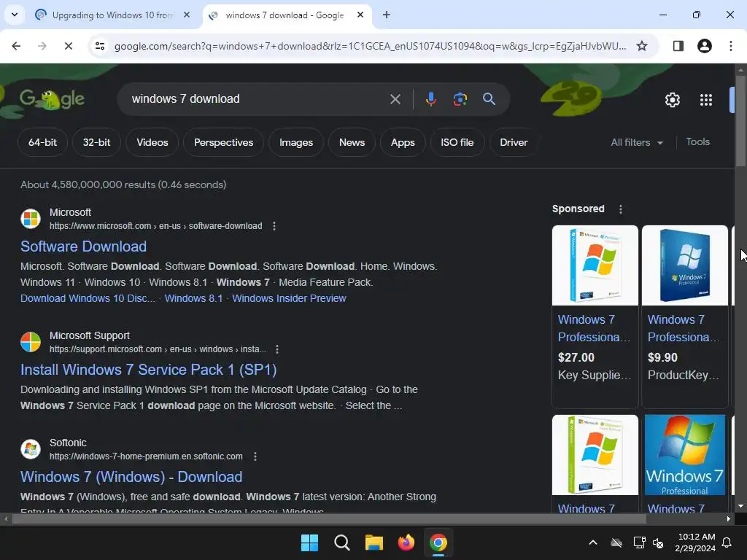Expand the All filters dropdown
Image resolution: width=747 pixels, height=560 pixels.
point(636,142)
